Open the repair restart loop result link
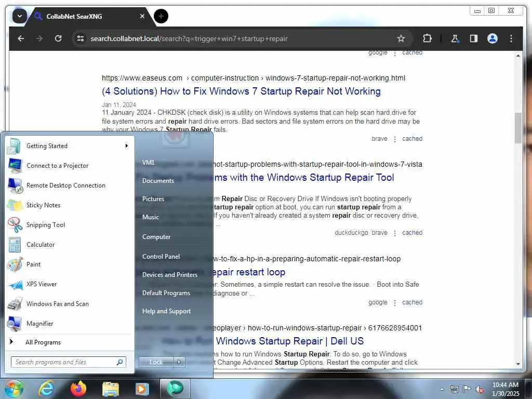 click(x=249, y=272)
